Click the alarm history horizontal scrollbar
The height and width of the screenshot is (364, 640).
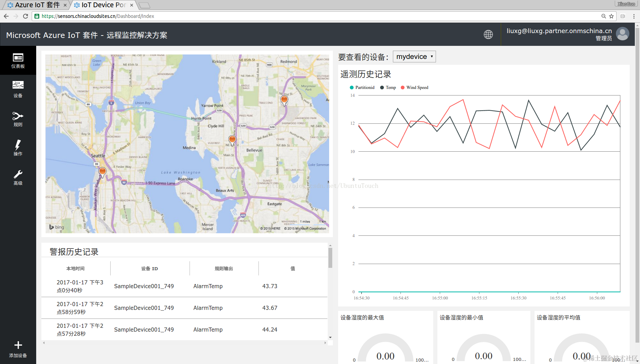[184, 343]
